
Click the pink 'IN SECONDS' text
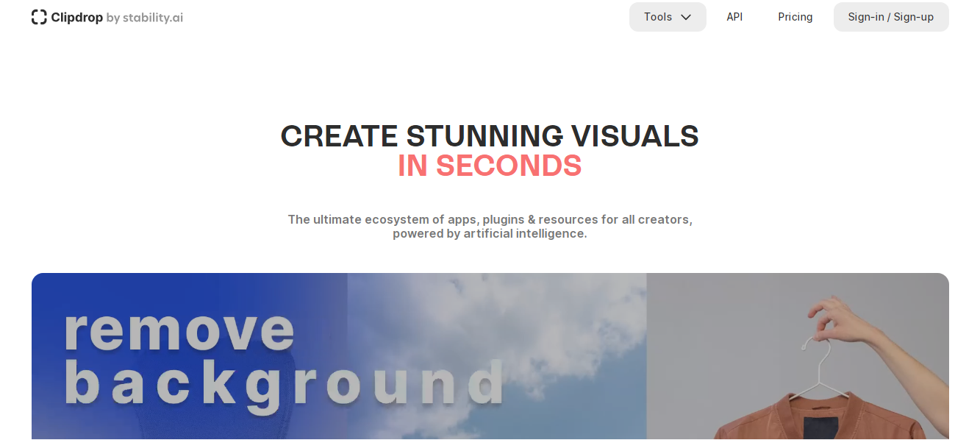490,166
